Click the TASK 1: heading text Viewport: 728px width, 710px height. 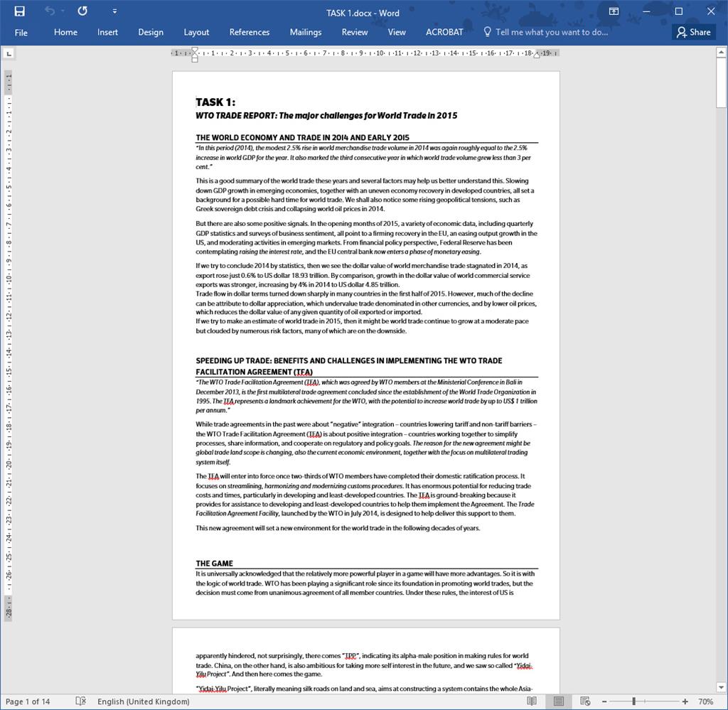tap(215, 102)
